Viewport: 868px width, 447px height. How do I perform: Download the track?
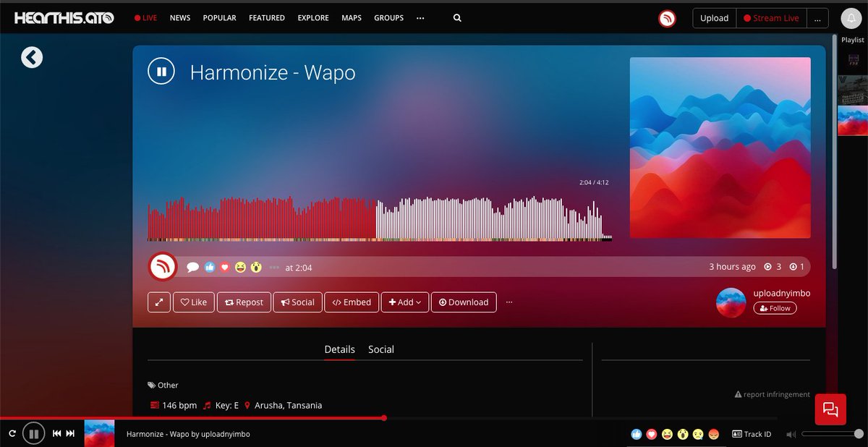tap(464, 302)
